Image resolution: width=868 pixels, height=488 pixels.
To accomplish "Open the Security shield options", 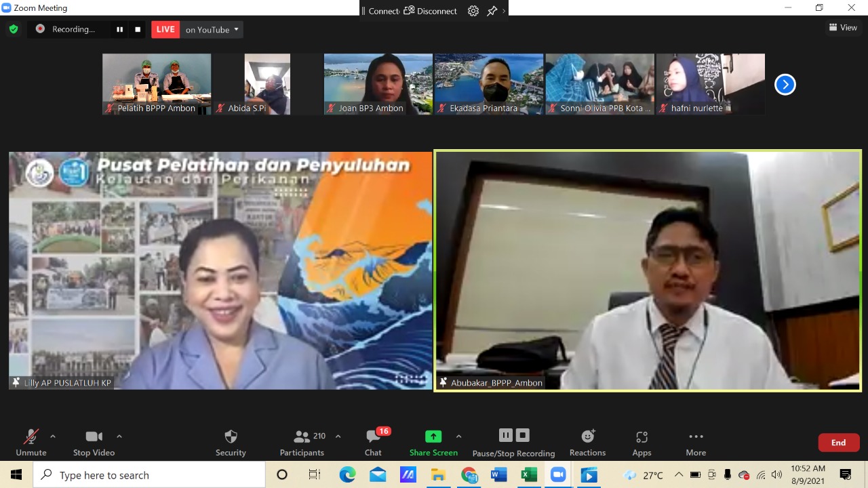I will pyautogui.click(x=231, y=443).
